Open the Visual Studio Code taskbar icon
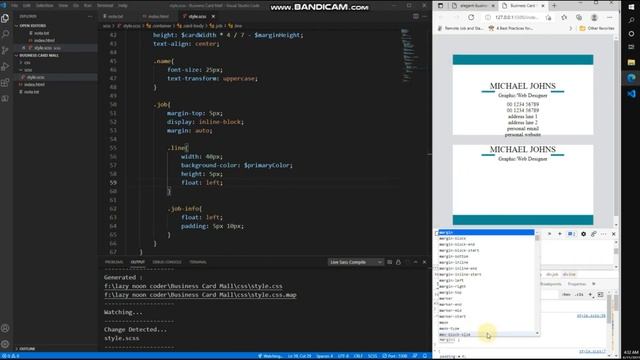This screenshot has width=640, height=360. click(x=631, y=93)
